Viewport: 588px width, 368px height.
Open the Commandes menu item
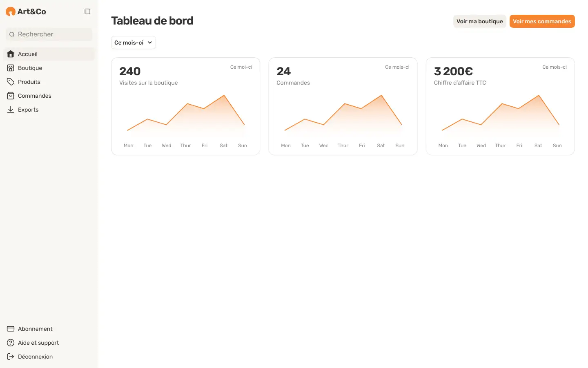[x=35, y=96]
